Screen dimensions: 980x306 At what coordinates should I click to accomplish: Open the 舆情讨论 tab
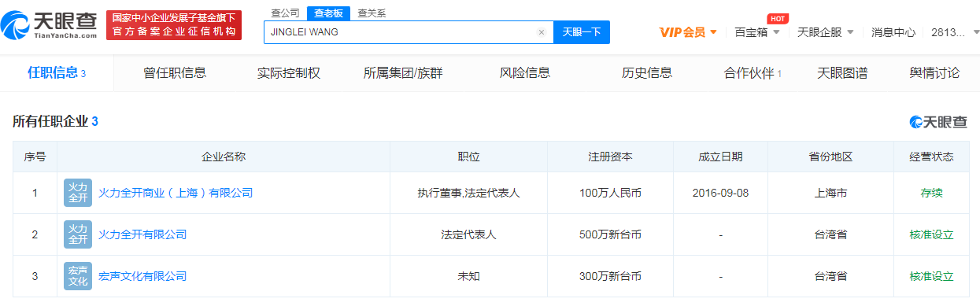(934, 73)
